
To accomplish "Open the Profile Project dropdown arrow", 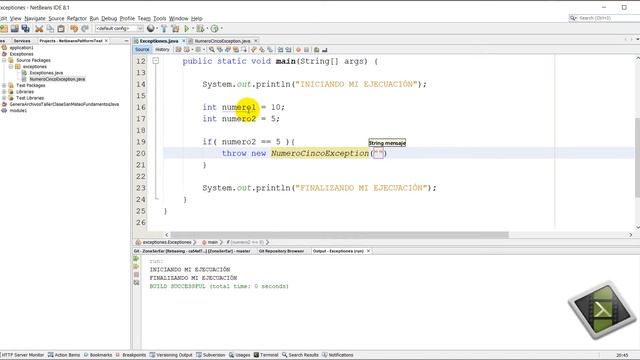I will [222, 29].
